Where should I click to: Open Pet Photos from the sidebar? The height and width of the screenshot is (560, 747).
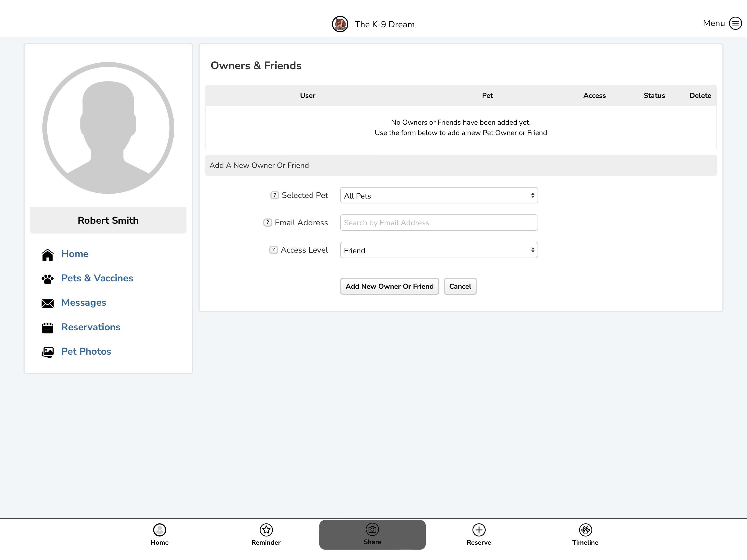[86, 351]
